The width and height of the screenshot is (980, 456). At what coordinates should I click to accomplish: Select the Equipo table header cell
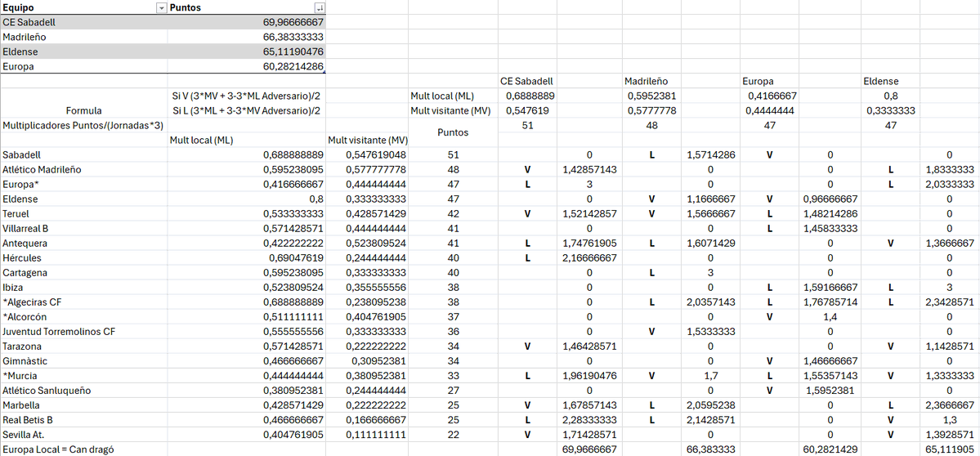tap(83, 7)
